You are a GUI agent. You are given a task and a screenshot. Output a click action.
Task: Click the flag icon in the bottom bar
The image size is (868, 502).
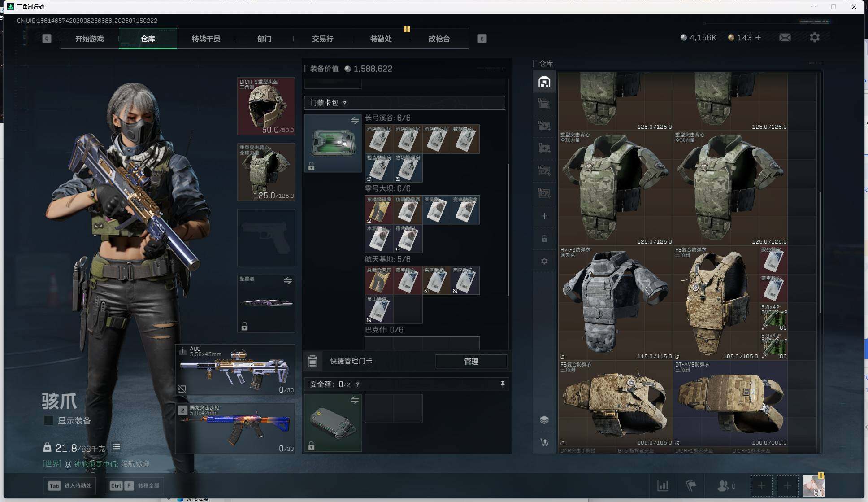[x=691, y=486]
